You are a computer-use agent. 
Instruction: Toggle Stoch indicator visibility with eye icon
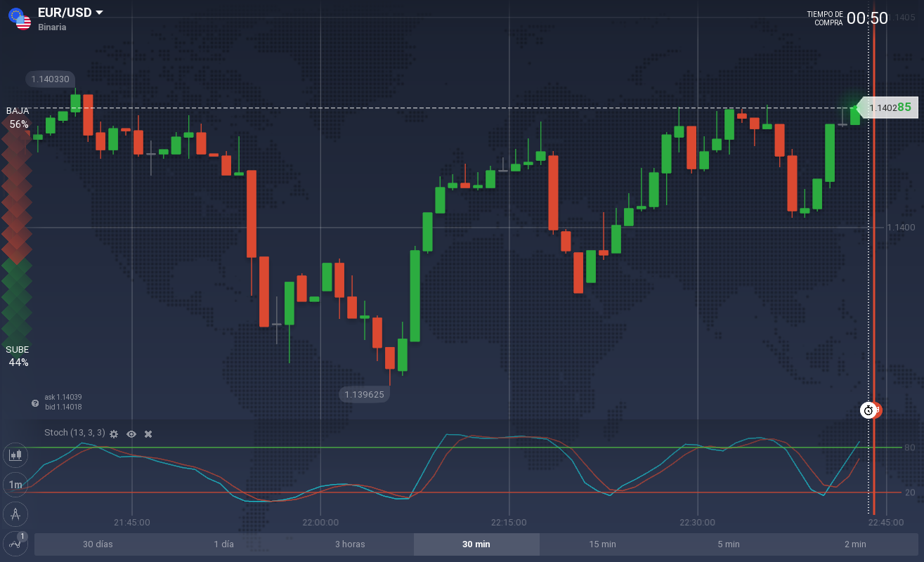point(131,434)
